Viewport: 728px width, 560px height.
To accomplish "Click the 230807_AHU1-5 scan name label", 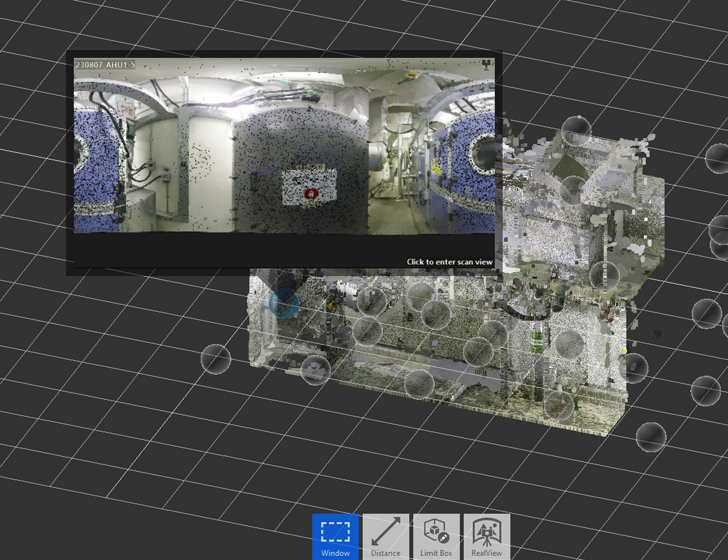I will click(x=105, y=65).
